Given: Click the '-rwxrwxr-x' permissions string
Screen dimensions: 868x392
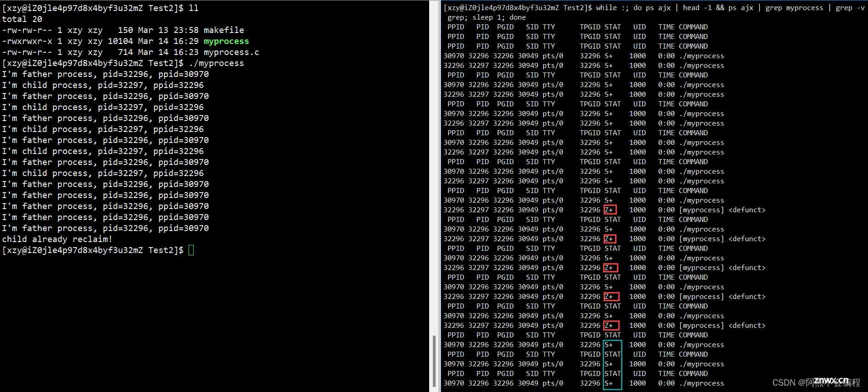Looking at the screenshot, I should (27, 41).
